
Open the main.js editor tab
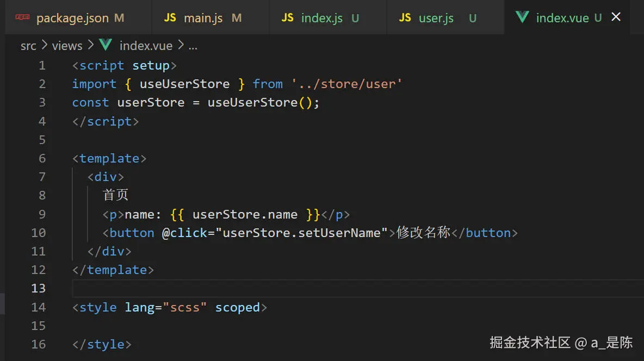pyautogui.click(x=203, y=18)
